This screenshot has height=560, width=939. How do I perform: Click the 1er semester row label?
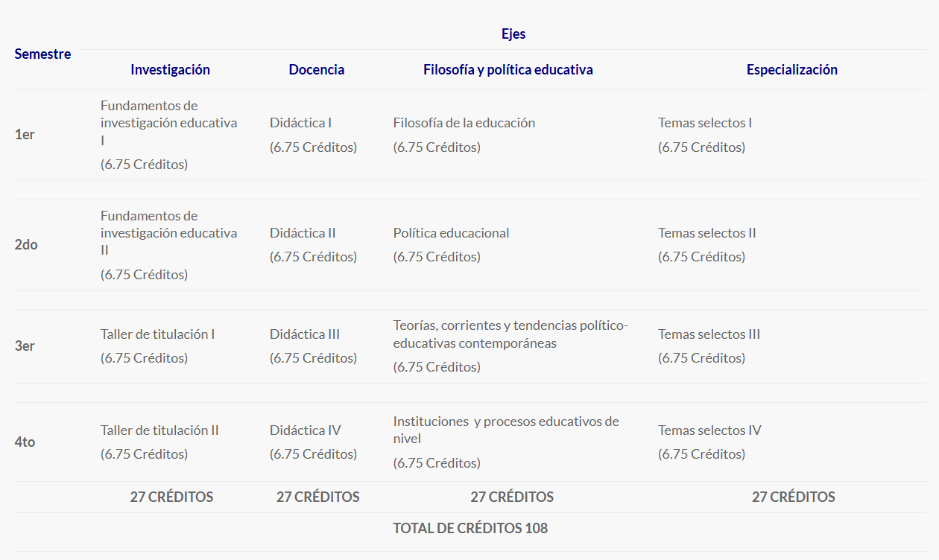(x=25, y=135)
